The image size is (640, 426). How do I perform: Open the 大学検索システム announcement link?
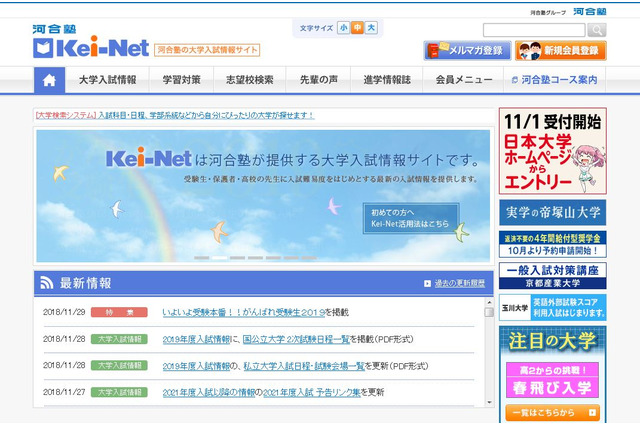(x=175, y=115)
